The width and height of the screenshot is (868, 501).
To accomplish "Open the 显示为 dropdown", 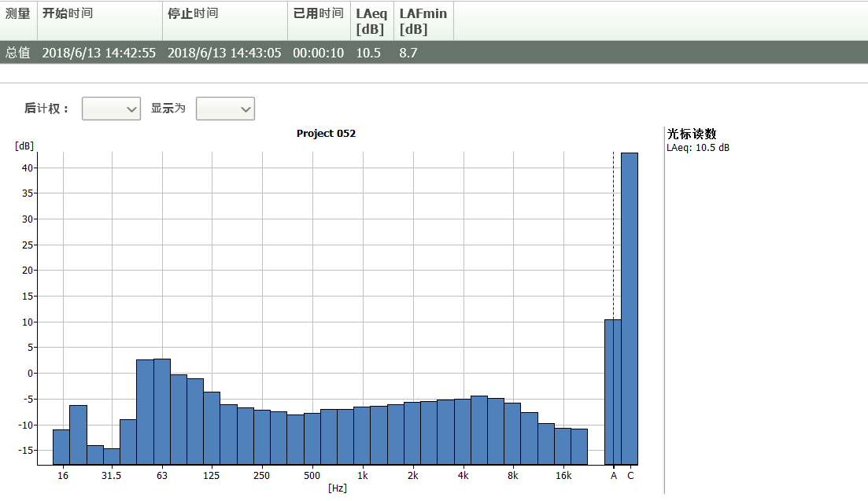I will (225, 109).
